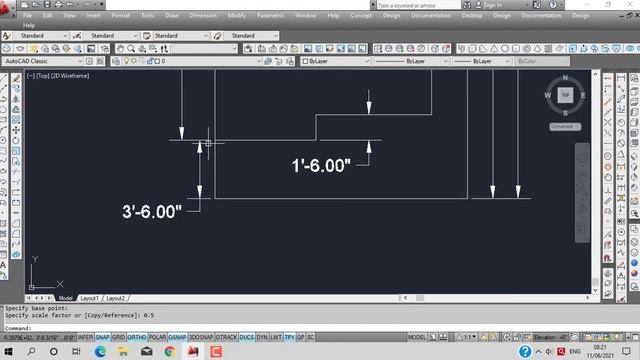Click the Autodesk Exchange X icon
Image resolution: width=640 pixels, height=360 pixels.
[537, 5]
